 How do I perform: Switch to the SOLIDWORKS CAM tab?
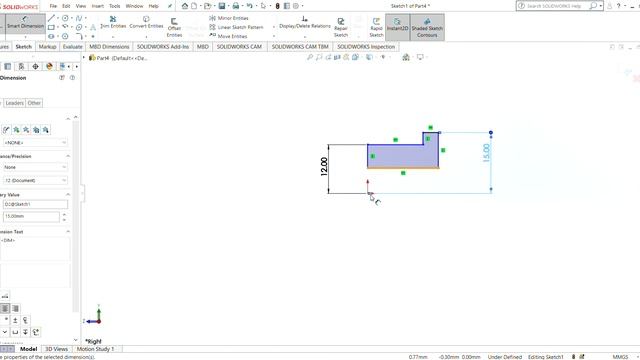[x=239, y=47]
